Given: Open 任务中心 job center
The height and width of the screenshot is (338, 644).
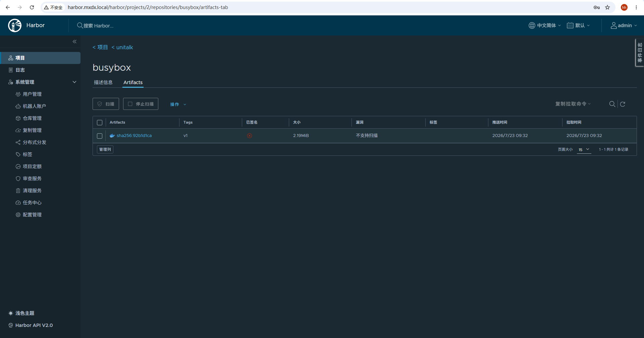Looking at the screenshot, I should 32,203.
